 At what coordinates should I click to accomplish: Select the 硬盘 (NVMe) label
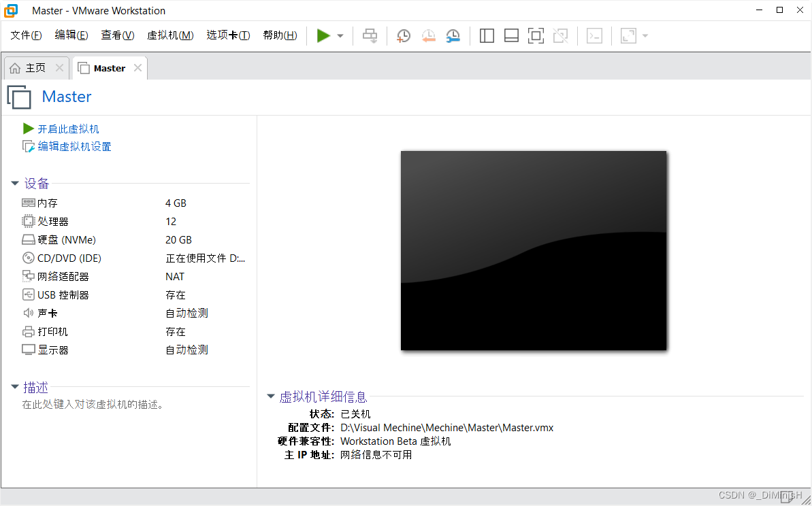click(x=67, y=240)
